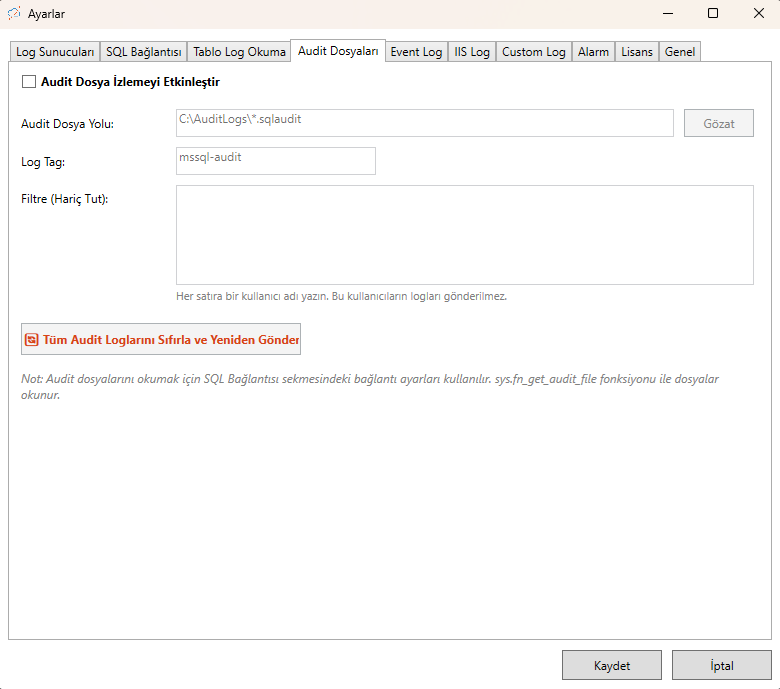Maximize the Ayarlar window
Screen dimensions: 780x689
(x=713, y=13)
